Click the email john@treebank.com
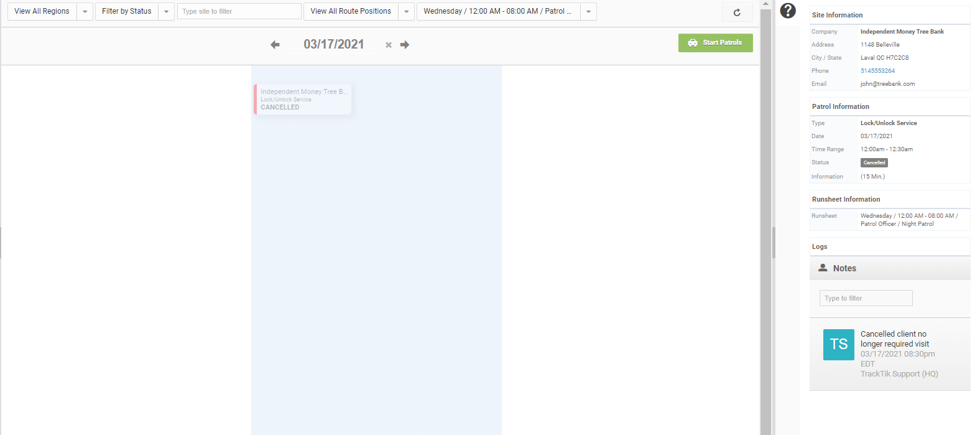The width and height of the screenshot is (980, 435). coord(887,84)
